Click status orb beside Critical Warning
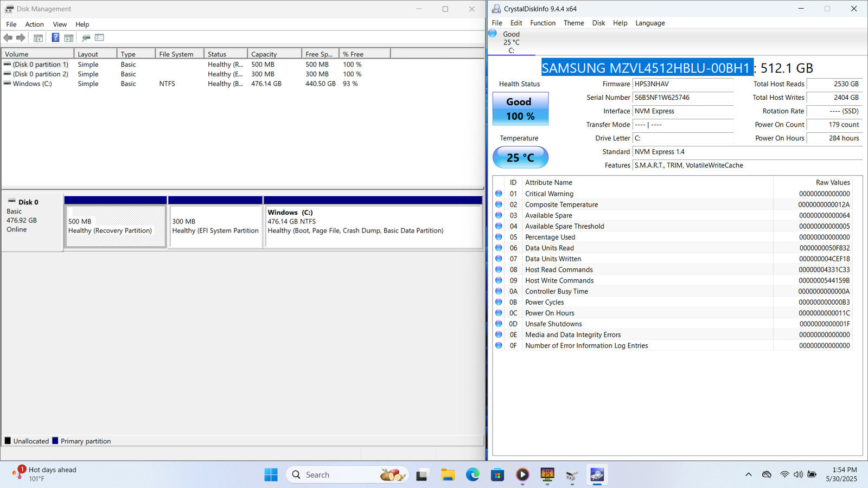 [499, 194]
